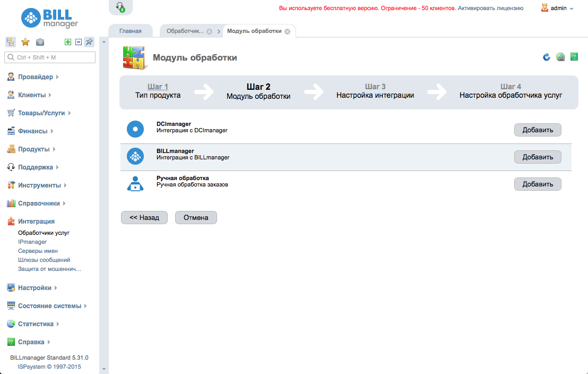Close the Модуль обработки tab

pos(287,31)
